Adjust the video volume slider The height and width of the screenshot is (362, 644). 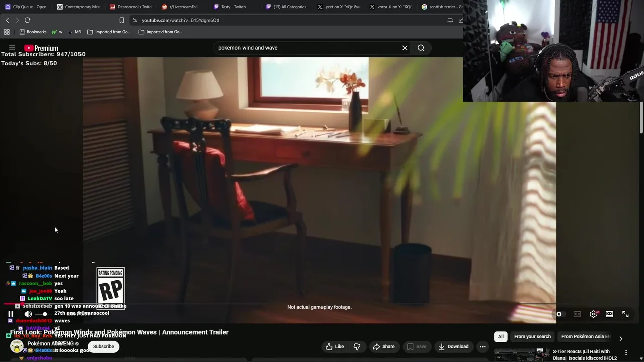(45, 314)
